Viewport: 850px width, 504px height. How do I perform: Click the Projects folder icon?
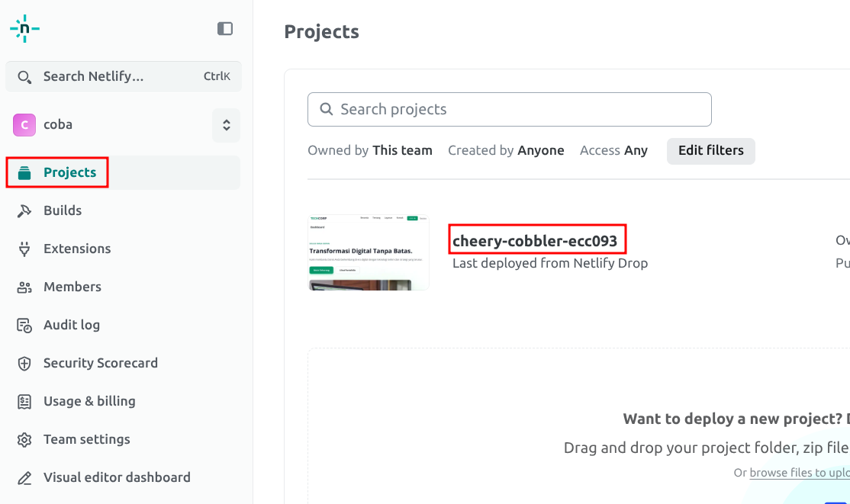click(x=24, y=173)
